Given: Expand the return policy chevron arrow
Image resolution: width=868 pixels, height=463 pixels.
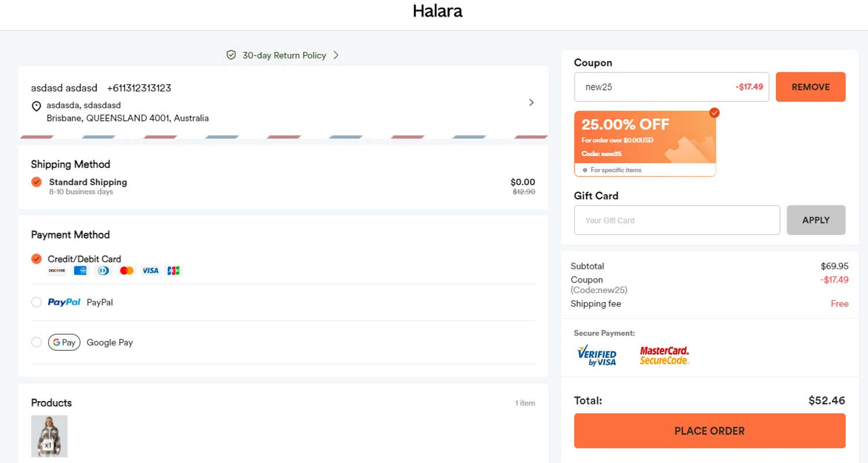Looking at the screenshot, I should 336,55.
